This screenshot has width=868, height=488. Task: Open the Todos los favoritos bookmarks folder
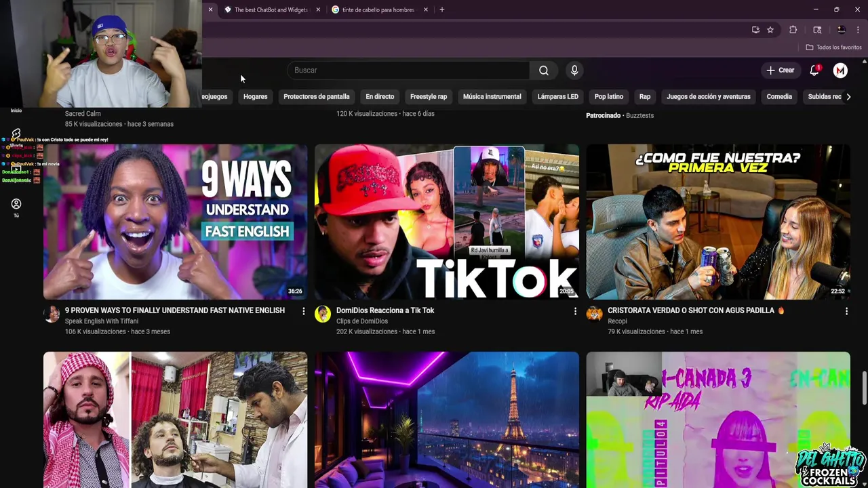tap(833, 47)
